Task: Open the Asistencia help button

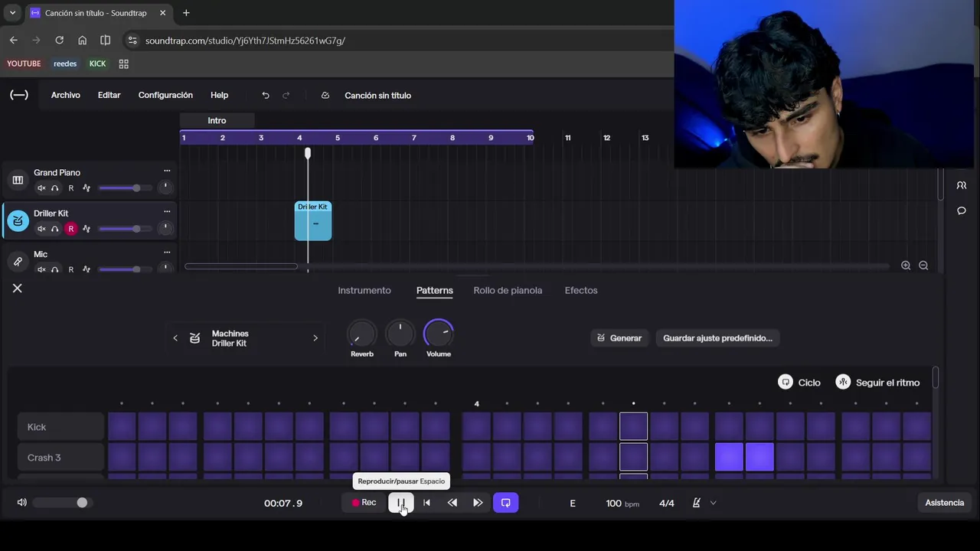Action: click(945, 503)
